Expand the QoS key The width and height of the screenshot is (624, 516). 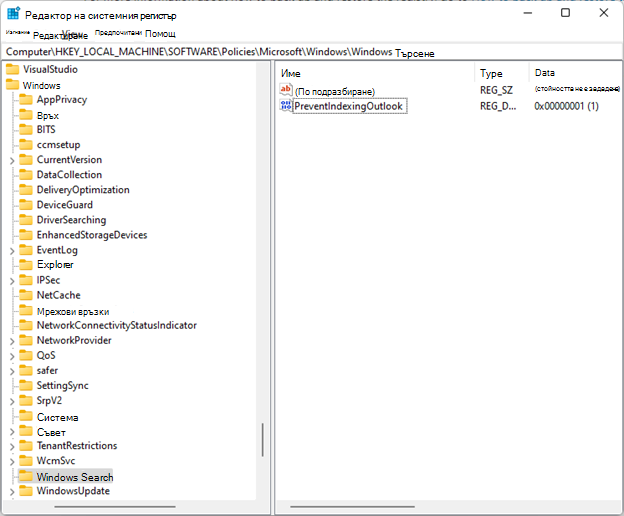[x=12, y=356]
